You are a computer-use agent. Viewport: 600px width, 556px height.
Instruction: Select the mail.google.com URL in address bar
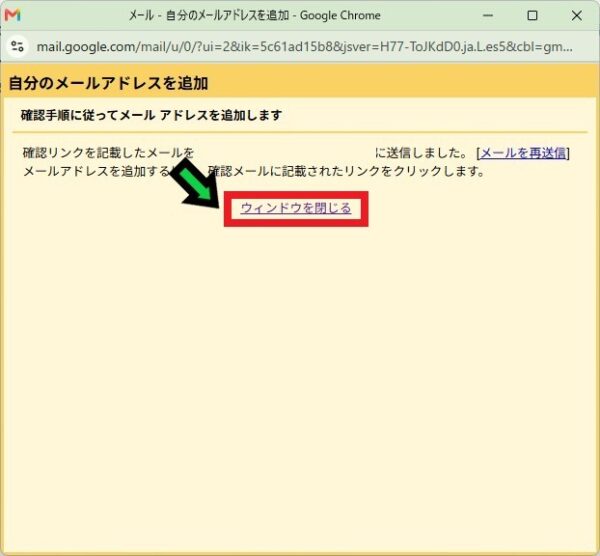305,47
